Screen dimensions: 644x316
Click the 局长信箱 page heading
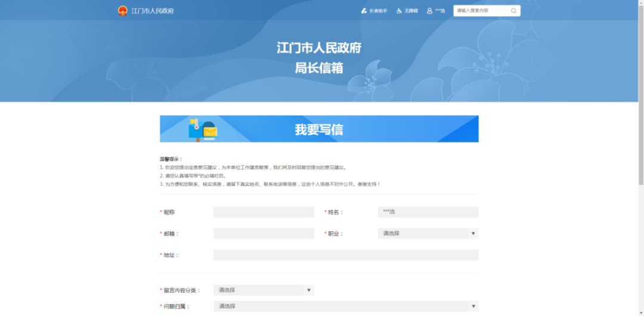[x=319, y=68]
